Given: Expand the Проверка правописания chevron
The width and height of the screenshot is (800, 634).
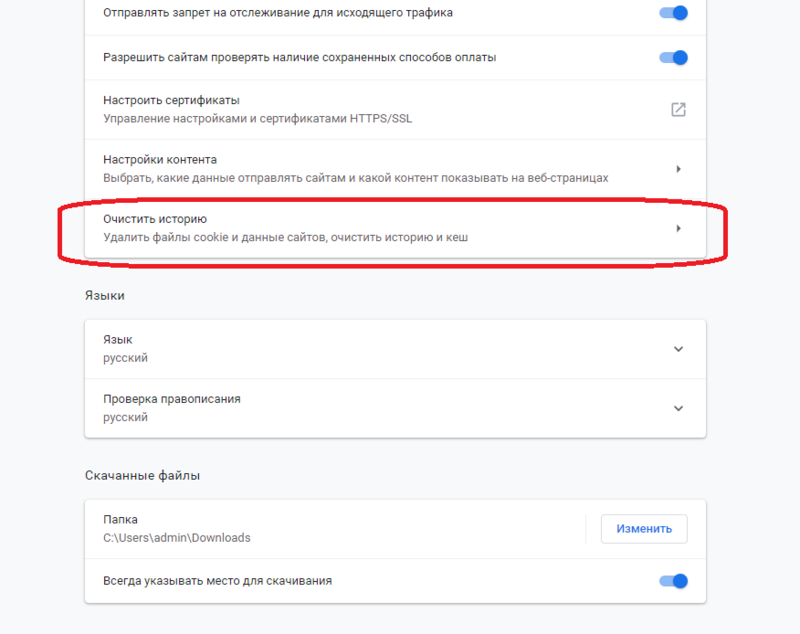Looking at the screenshot, I should pos(678,408).
